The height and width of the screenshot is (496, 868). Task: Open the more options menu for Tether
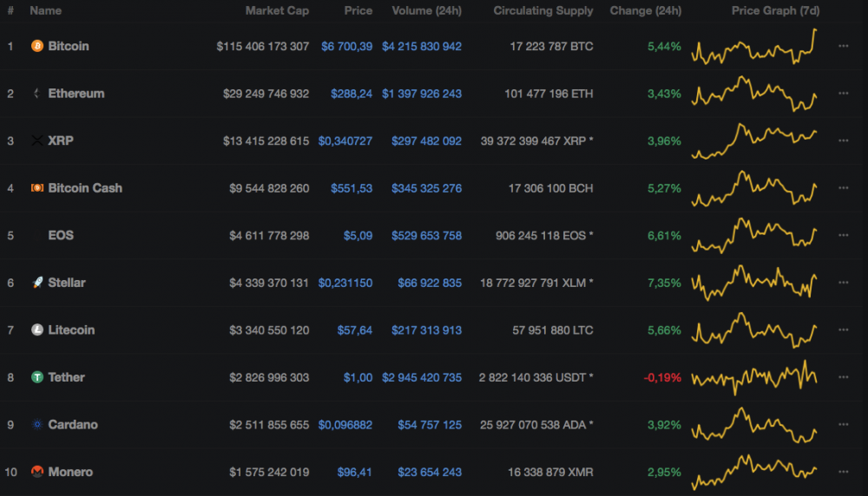coord(843,377)
